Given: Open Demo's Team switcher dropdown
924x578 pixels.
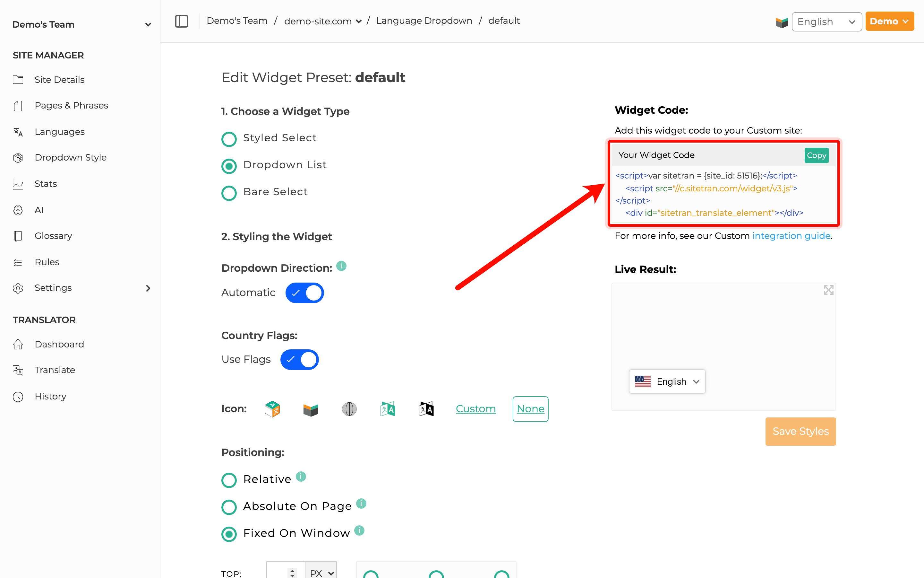Looking at the screenshot, I should 82,24.
